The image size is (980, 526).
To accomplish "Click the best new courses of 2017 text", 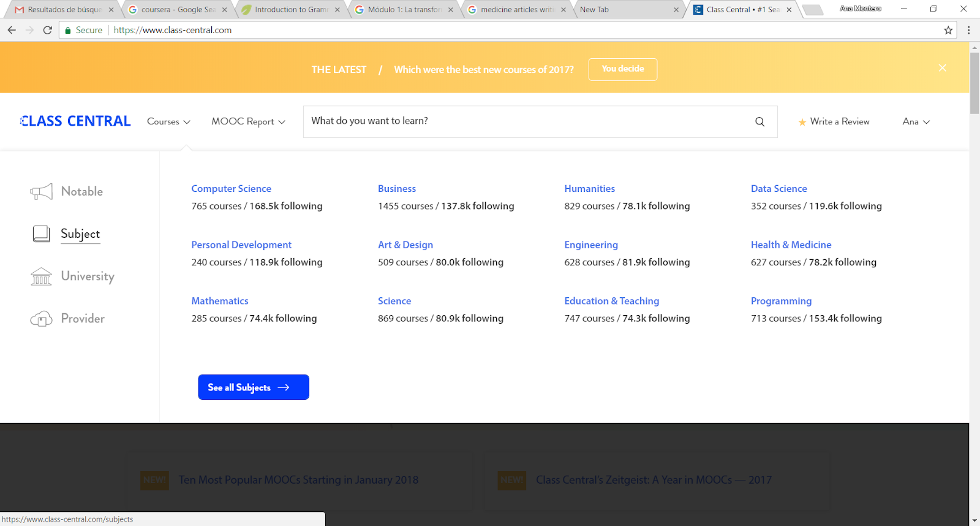I will (x=484, y=70).
